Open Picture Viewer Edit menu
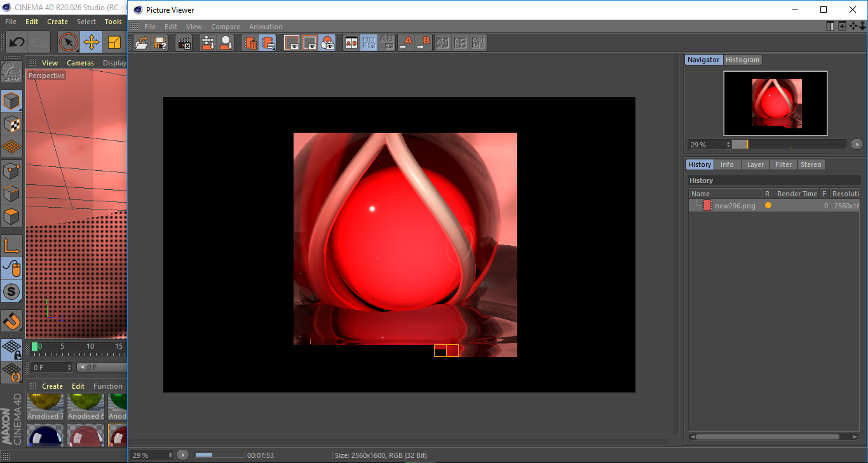Image resolution: width=868 pixels, height=463 pixels. pyautogui.click(x=171, y=27)
